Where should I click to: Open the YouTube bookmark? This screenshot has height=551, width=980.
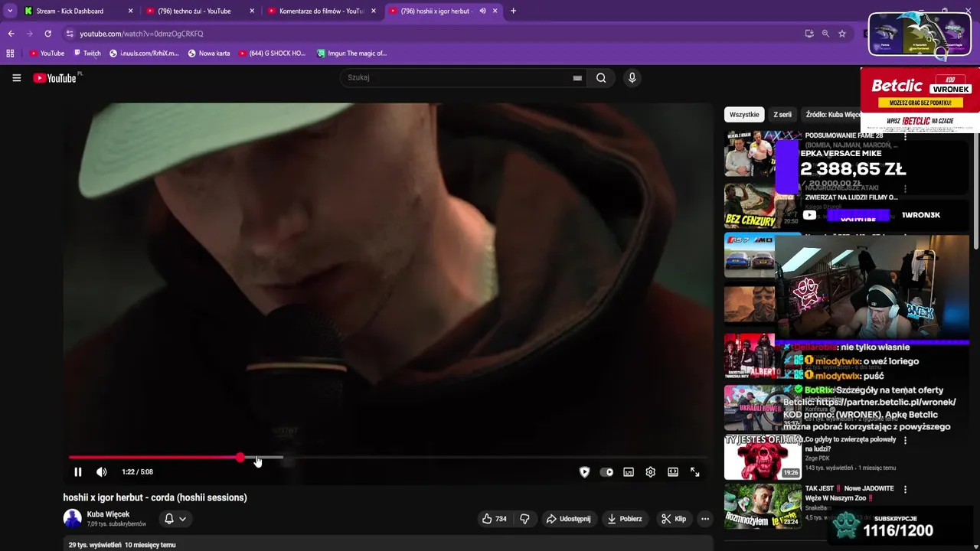(47, 54)
